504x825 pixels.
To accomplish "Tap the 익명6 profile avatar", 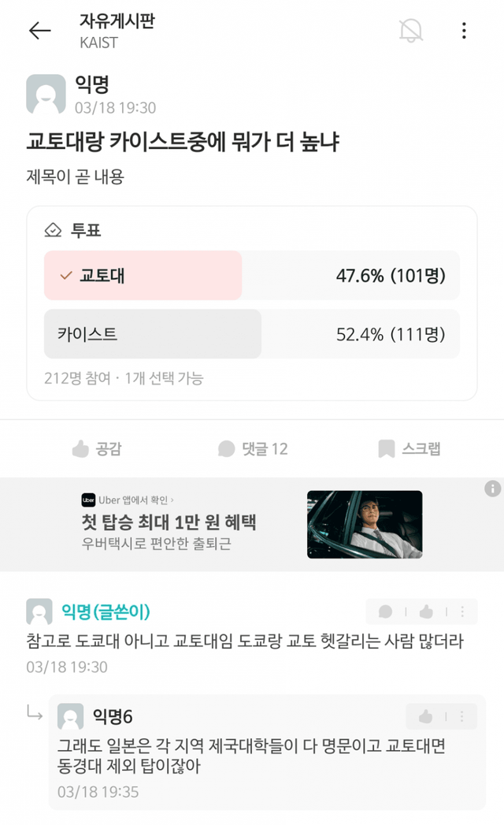I will 71,717.
